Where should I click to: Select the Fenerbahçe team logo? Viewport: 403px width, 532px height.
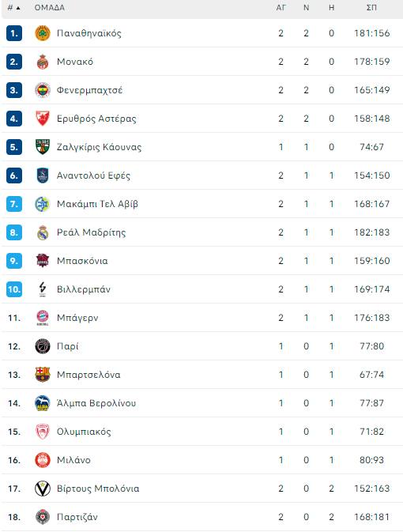click(x=43, y=90)
